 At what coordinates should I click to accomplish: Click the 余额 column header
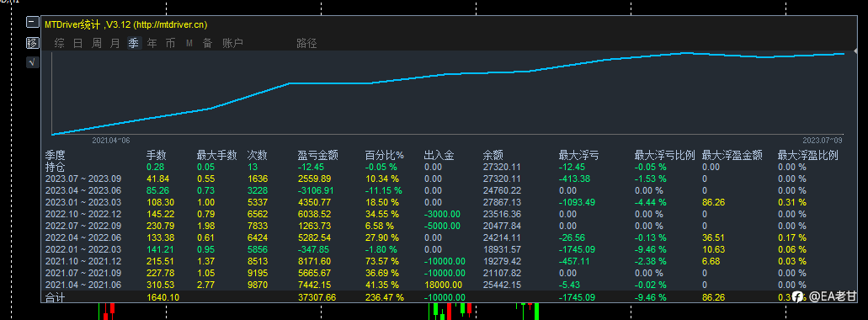493,156
